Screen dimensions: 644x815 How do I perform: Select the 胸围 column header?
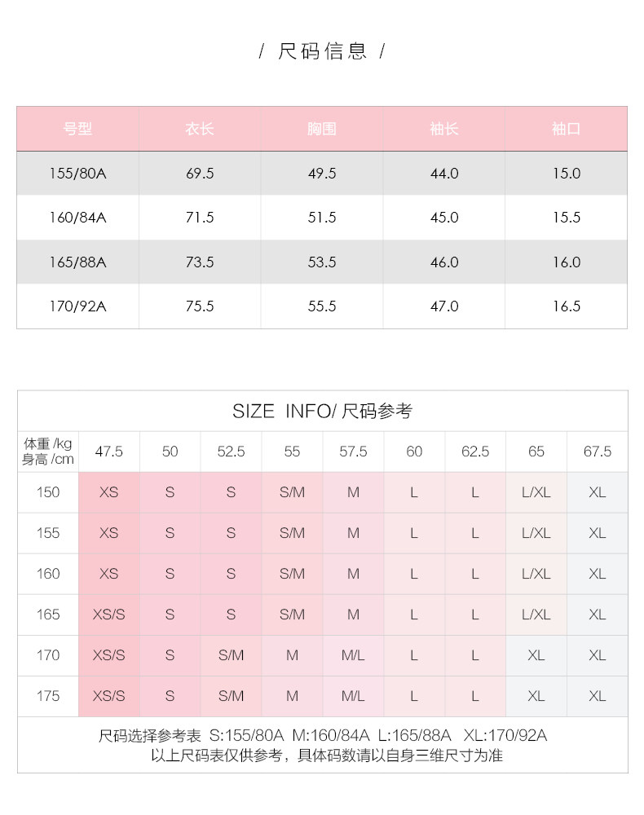coord(322,129)
